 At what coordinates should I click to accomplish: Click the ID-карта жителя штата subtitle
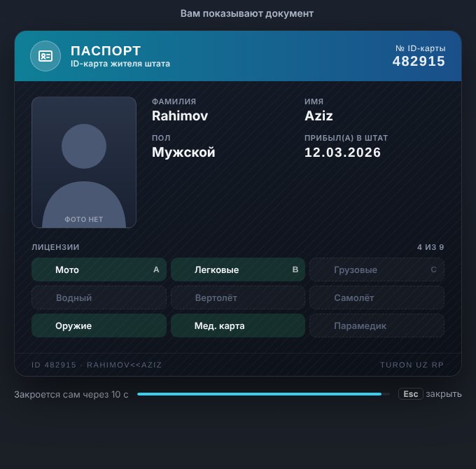[120, 64]
